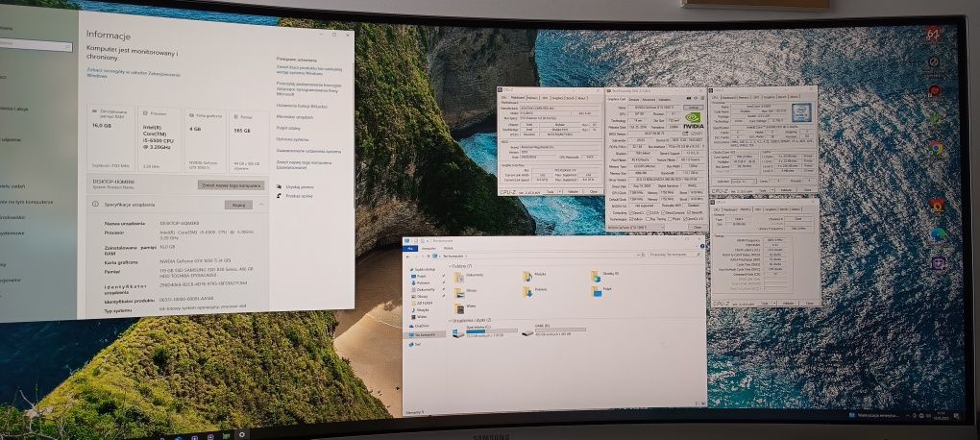Image resolution: width=980 pixels, height=440 pixels.
Task: Click the Intel Core badge in CPU-Z
Action: (x=801, y=112)
